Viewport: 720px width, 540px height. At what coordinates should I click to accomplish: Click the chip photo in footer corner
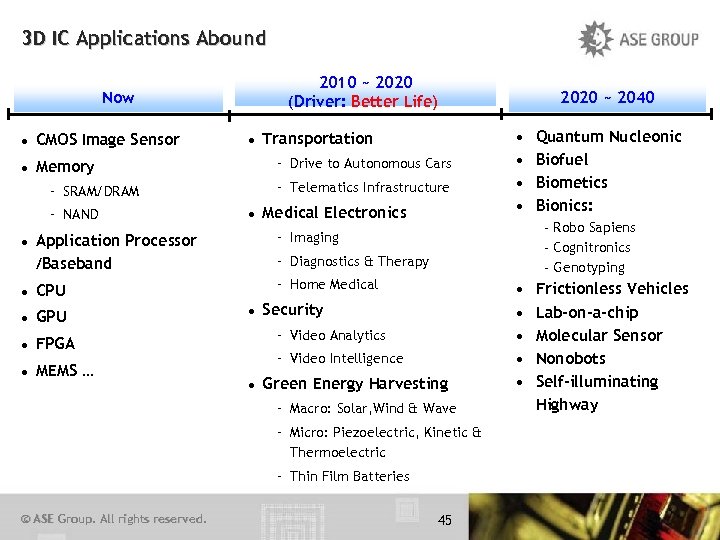coord(594,517)
